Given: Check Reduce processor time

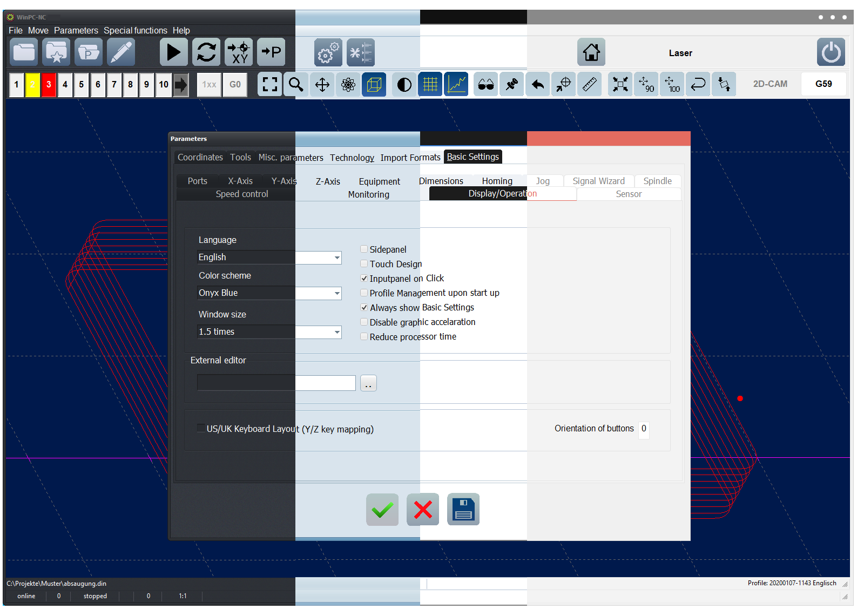Looking at the screenshot, I should point(364,336).
